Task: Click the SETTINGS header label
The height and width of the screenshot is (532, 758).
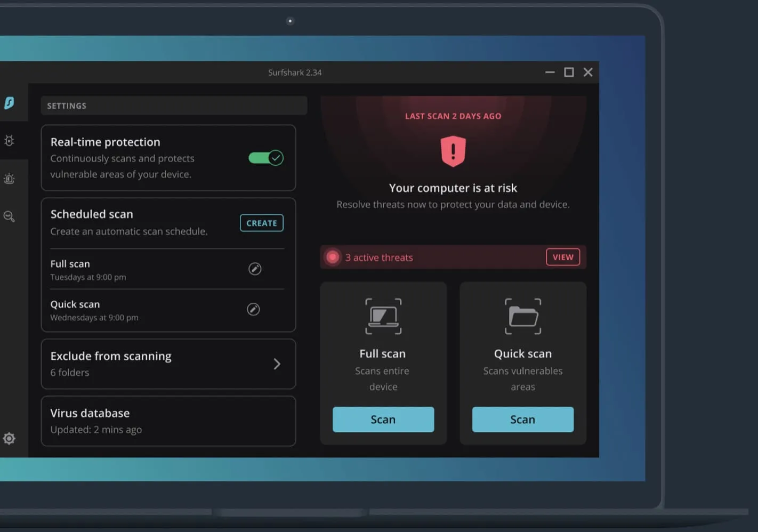Action: pyautogui.click(x=67, y=106)
